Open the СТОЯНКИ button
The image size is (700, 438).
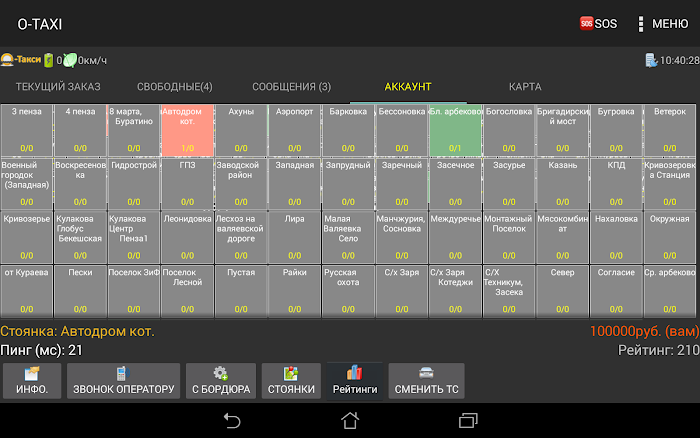291,381
